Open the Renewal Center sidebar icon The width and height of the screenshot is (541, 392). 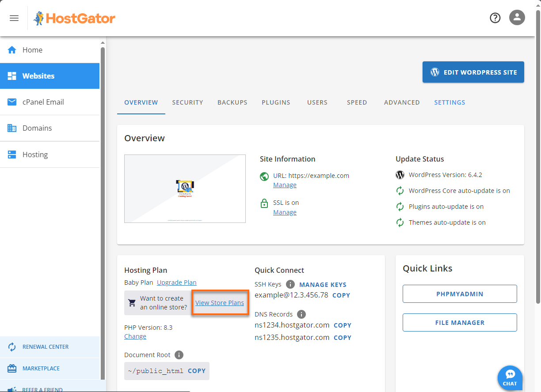pos(11,347)
